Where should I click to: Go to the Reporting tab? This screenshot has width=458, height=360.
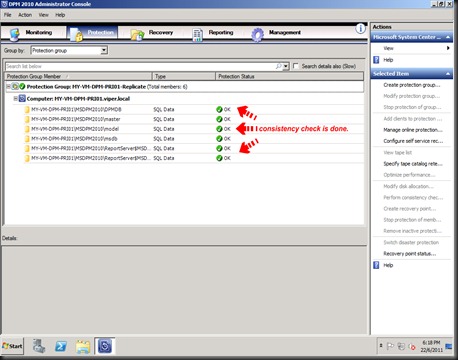tap(213, 33)
